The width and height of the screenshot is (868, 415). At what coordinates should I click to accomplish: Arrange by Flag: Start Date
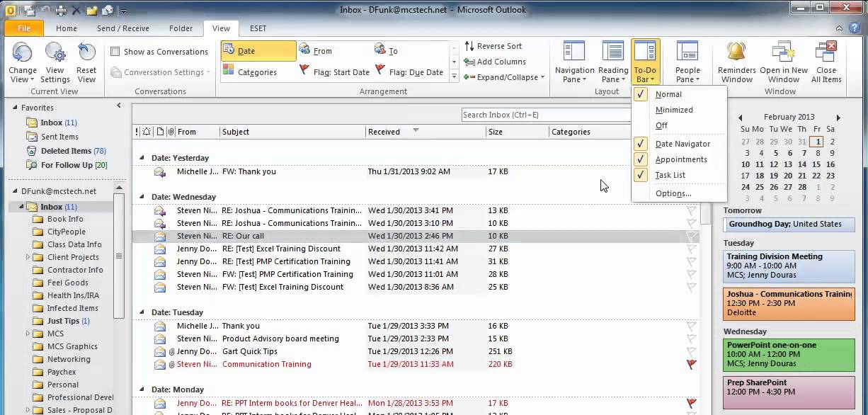tap(334, 72)
